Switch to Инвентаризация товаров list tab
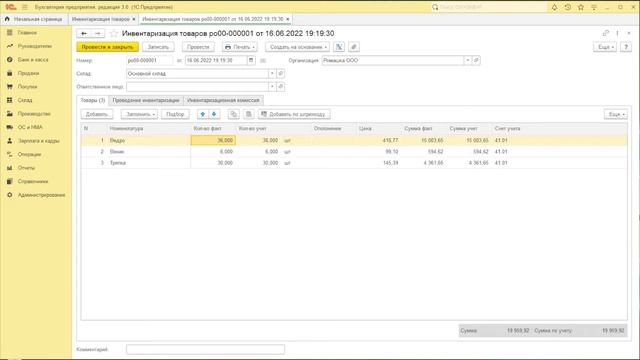This screenshot has height=360, width=640. pyautogui.click(x=100, y=19)
